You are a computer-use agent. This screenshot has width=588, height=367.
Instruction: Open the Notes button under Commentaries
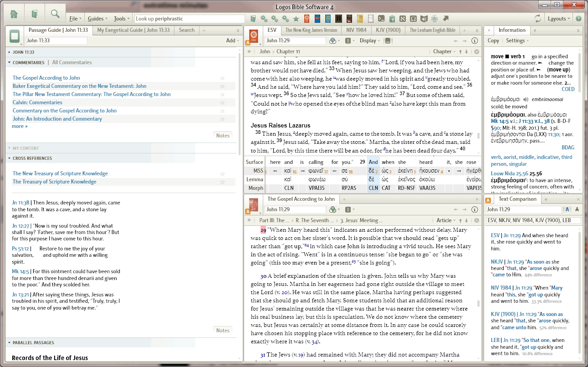[223, 135]
